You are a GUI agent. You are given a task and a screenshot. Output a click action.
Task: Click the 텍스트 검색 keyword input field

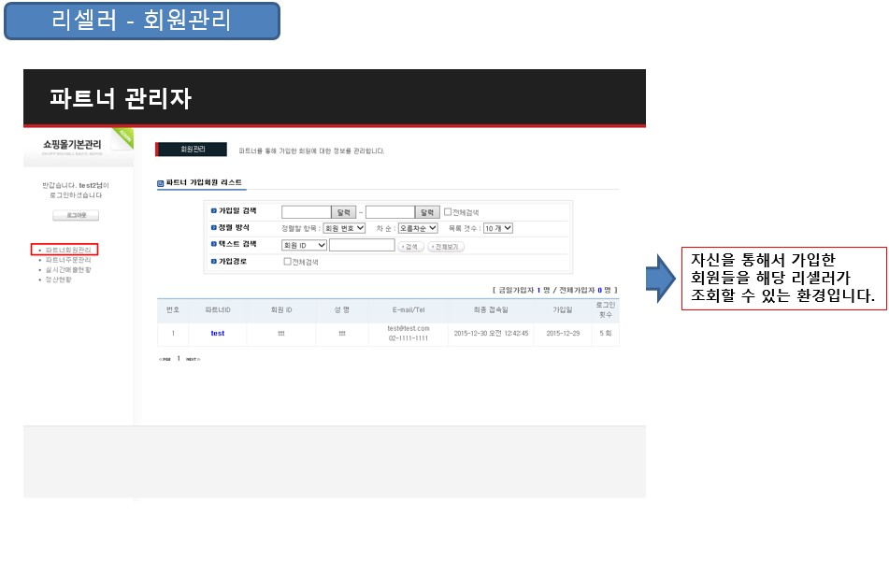point(362,245)
